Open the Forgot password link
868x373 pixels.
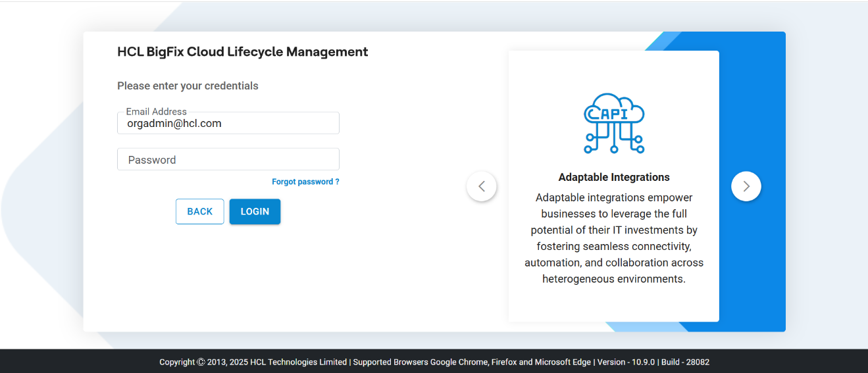click(x=305, y=182)
